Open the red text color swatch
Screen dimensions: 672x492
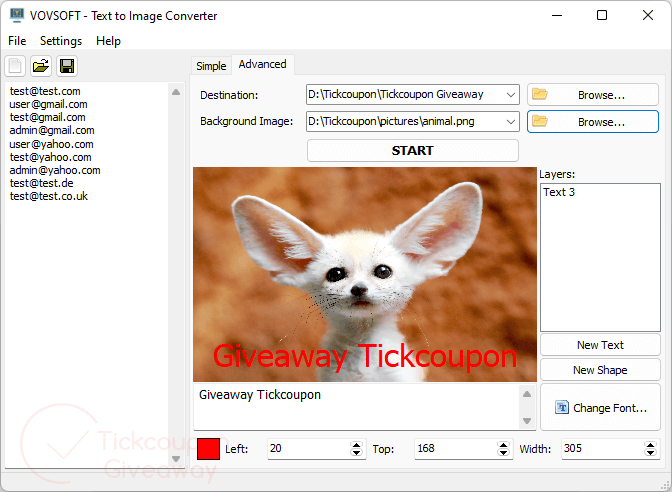208,449
